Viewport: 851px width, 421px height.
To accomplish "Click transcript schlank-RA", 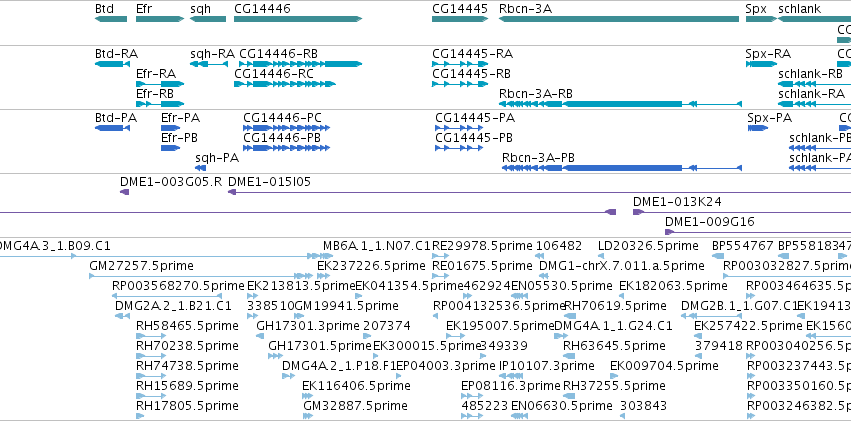I will [814, 104].
